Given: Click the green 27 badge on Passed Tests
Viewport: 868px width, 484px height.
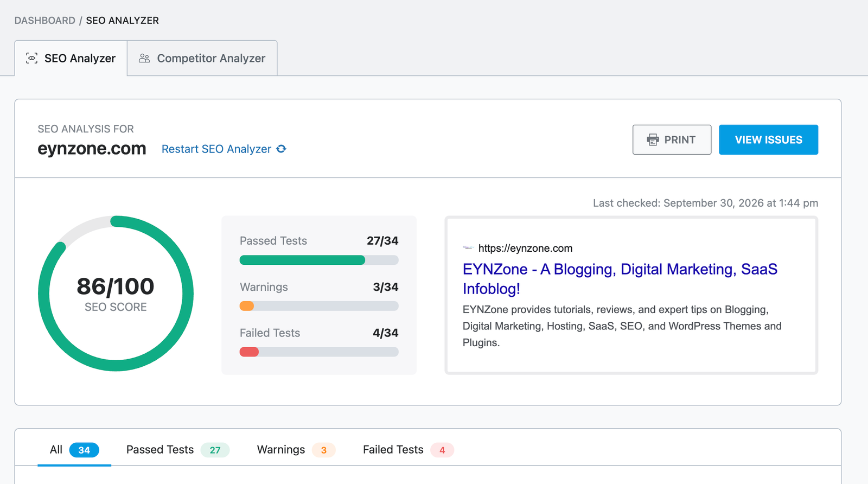Looking at the screenshot, I should (x=215, y=450).
